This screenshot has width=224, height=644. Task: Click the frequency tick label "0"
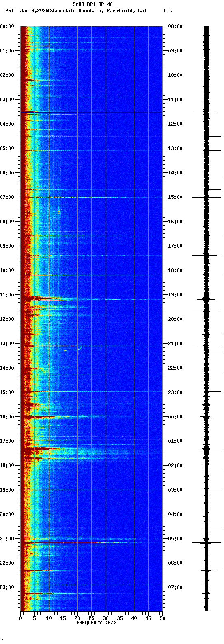click(20, 618)
